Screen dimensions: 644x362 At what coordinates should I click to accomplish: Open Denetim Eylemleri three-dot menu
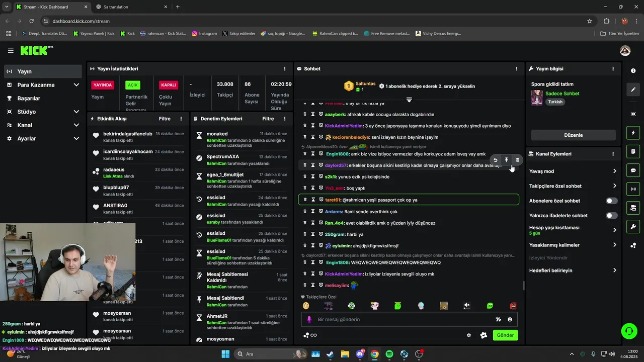tap(285, 119)
